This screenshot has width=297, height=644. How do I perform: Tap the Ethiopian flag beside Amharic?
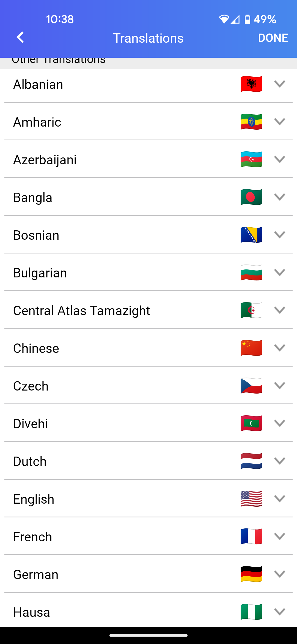point(251,122)
